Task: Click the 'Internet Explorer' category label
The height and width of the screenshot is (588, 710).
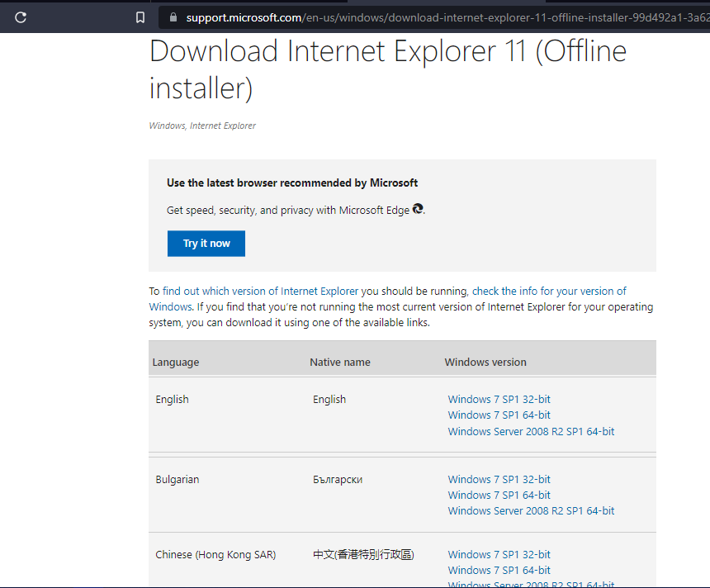Action: 224,126
